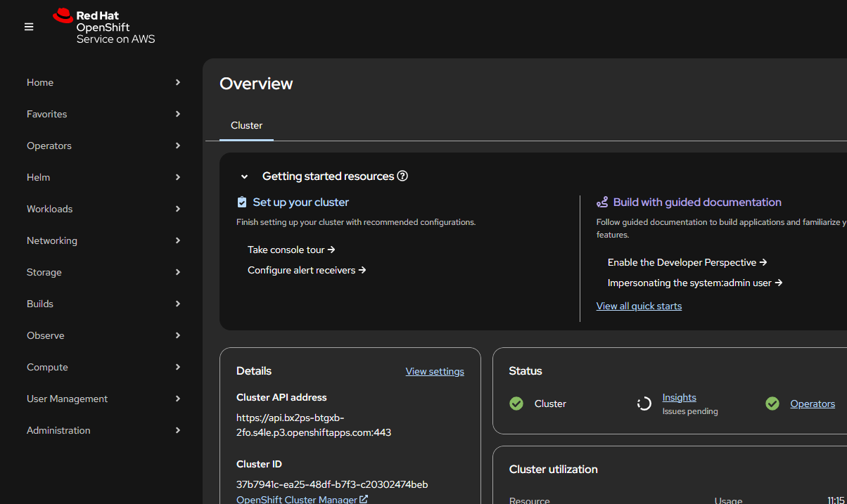
Task: Click the Red Hat OpenShift logo
Action: 103,27
